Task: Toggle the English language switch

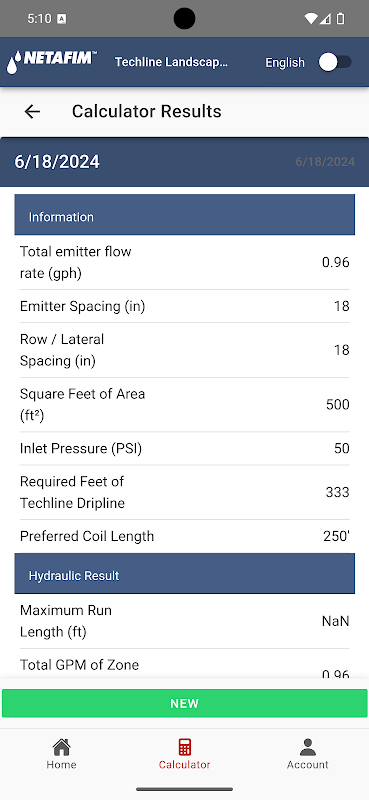Action: pyautogui.click(x=335, y=62)
